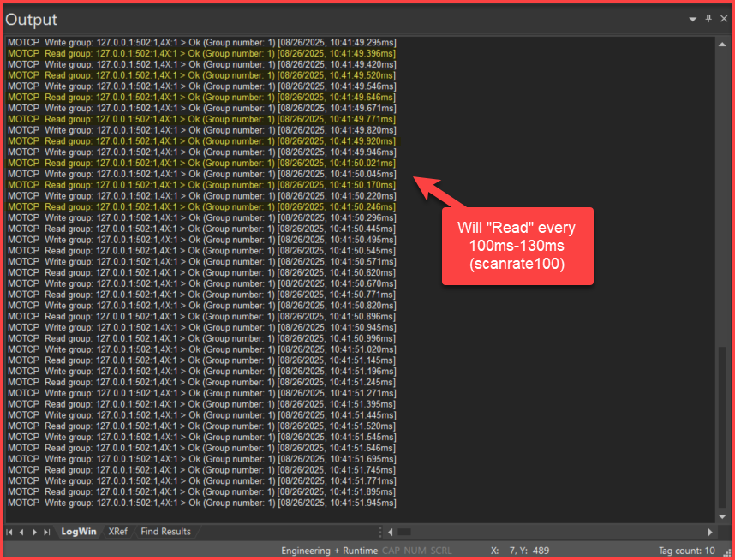Viewport: 735px width, 560px height.
Task: Click the vertical scrollbar down arrow
Action: click(722, 516)
